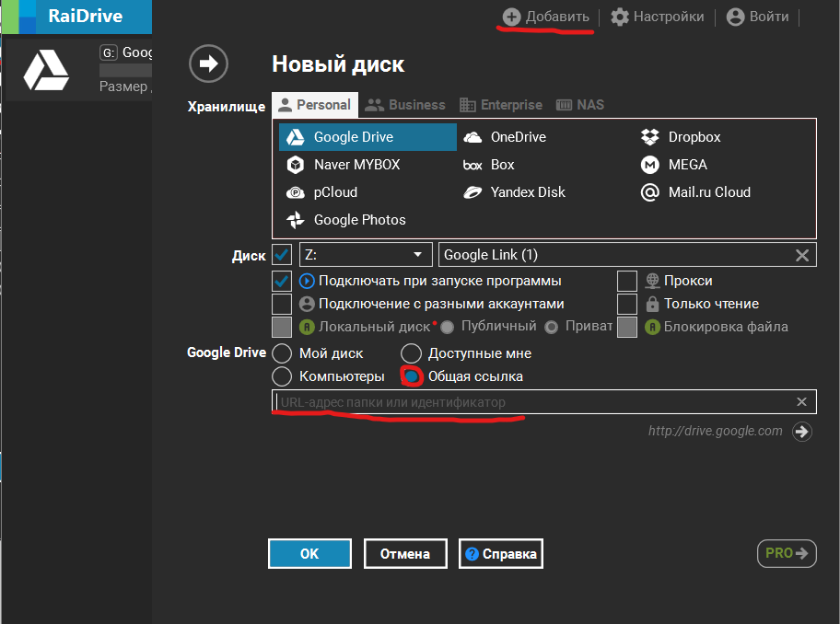Click the PRO upgrade button
This screenshot has height=624, width=840.
click(x=787, y=553)
